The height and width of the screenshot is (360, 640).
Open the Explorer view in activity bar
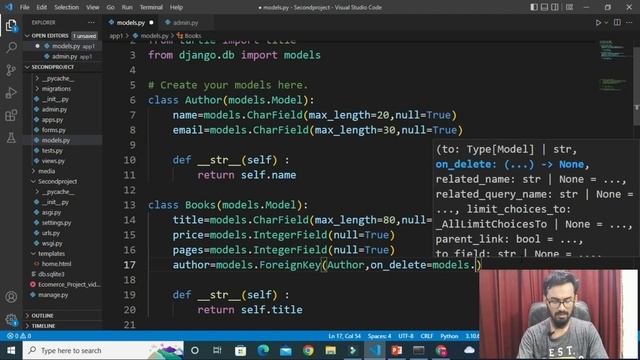point(11,26)
